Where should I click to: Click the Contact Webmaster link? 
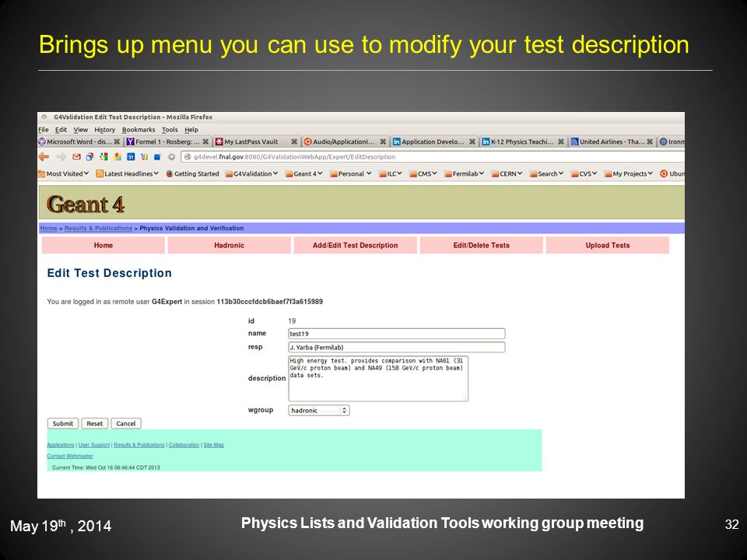pos(69,456)
